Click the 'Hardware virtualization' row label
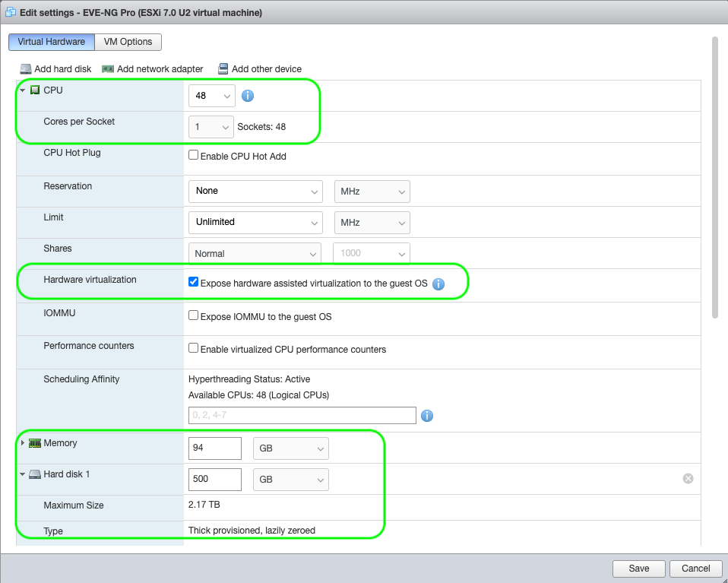This screenshot has width=728, height=583. 90,280
